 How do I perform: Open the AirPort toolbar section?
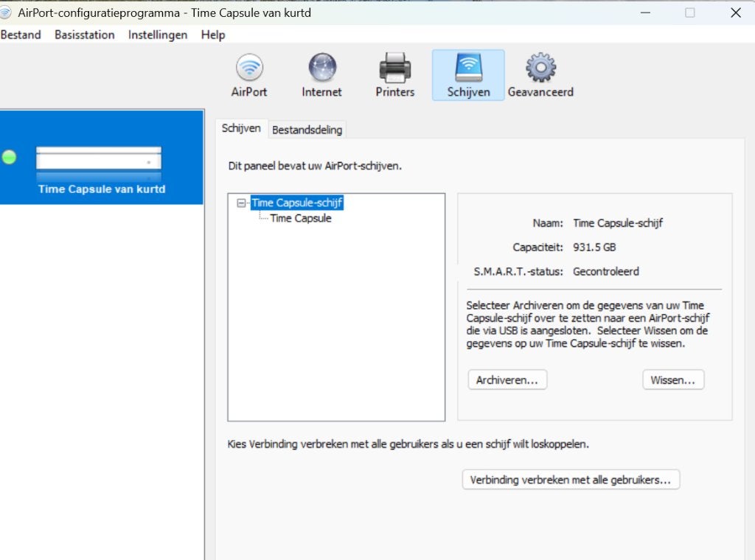[249, 75]
